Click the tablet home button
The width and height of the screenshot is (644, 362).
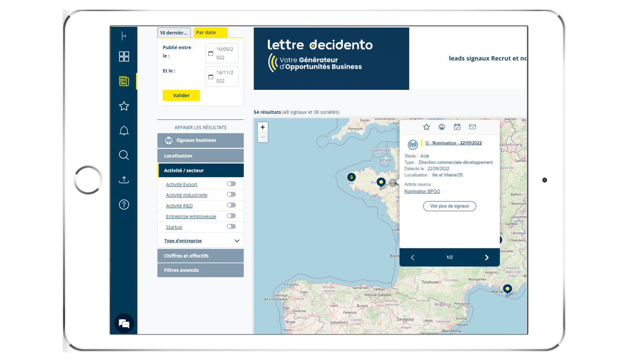click(88, 180)
